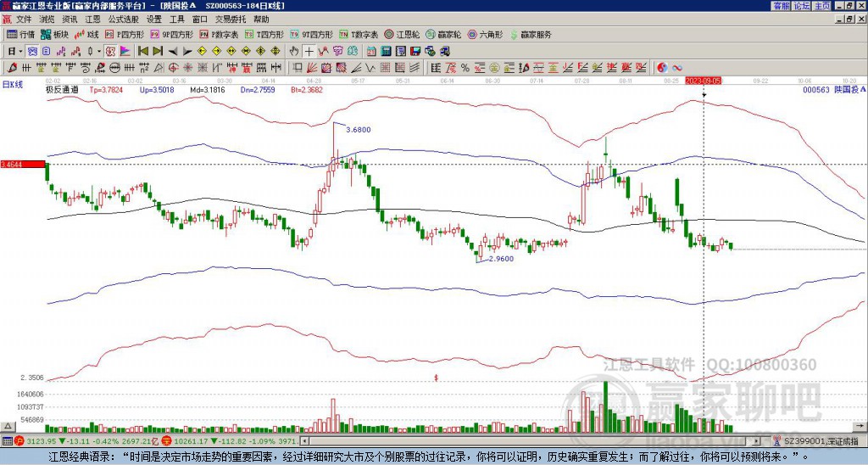868x465 pixels.
Task: Switch to the K线 candlestick chart
Action: tap(86, 34)
